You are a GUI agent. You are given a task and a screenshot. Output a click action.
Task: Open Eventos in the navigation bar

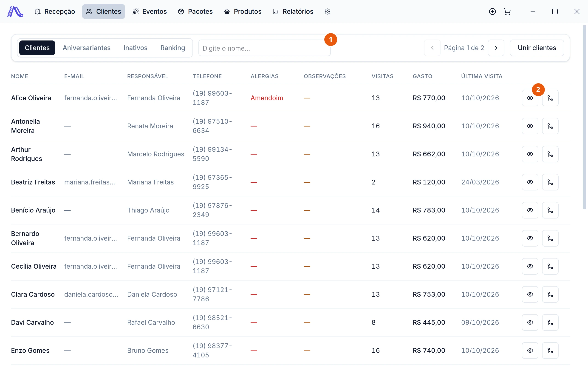150,11
